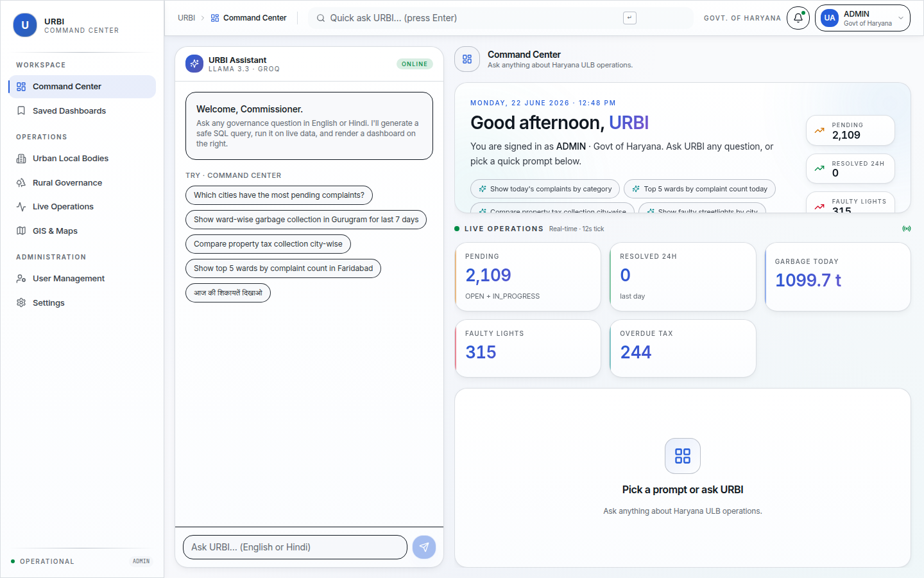Click the Rural Governance tree icon
Screen dimensions: 924x578
point(21,183)
